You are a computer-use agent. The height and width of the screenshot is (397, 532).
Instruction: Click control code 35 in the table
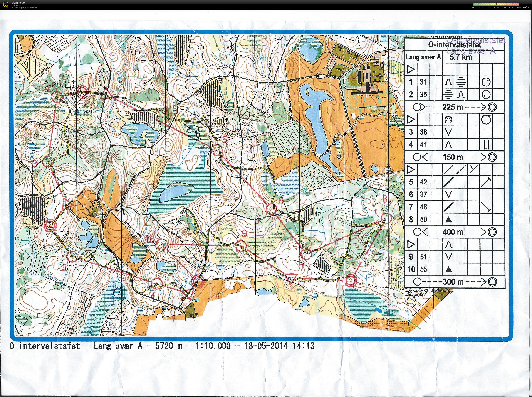[x=423, y=95]
